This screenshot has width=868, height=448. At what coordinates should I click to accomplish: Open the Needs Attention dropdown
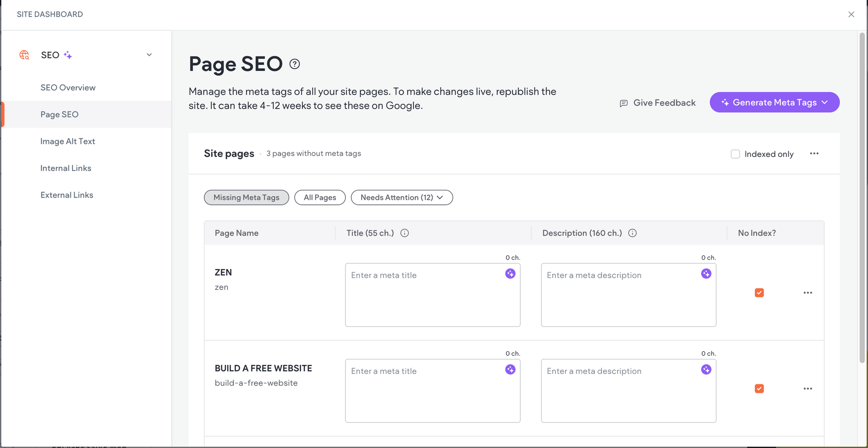402,197
